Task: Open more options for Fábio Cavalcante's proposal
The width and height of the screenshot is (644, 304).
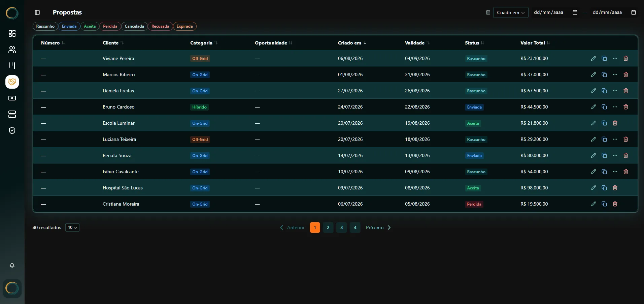Action: (x=615, y=172)
